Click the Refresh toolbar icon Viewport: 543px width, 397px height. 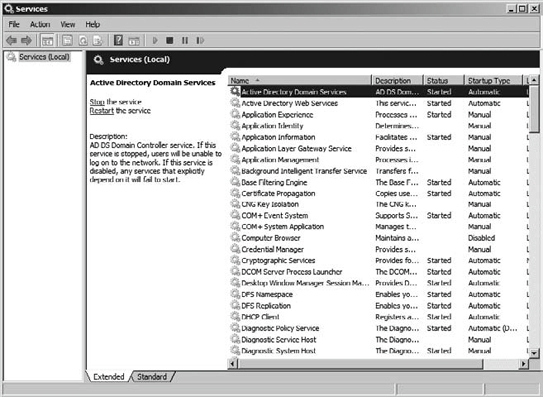(x=83, y=41)
